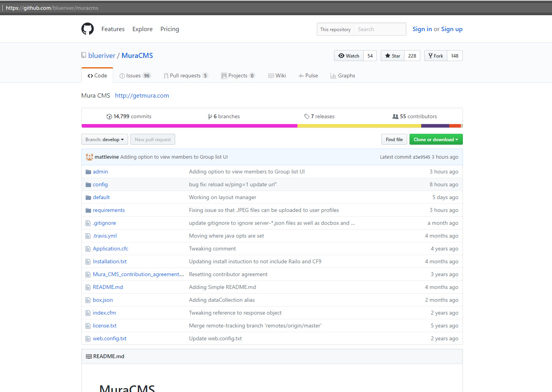Open the blueriver owner link
552x392 pixels.
(x=102, y=55)
